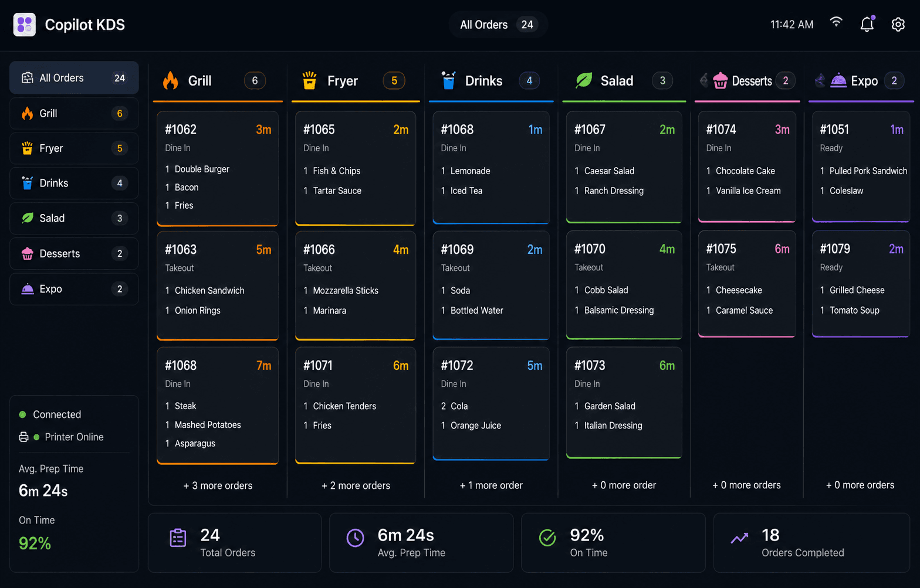Open order #1070 Cobb Salad card
Viewport: 920px width, 588px height.
point(624,285)
